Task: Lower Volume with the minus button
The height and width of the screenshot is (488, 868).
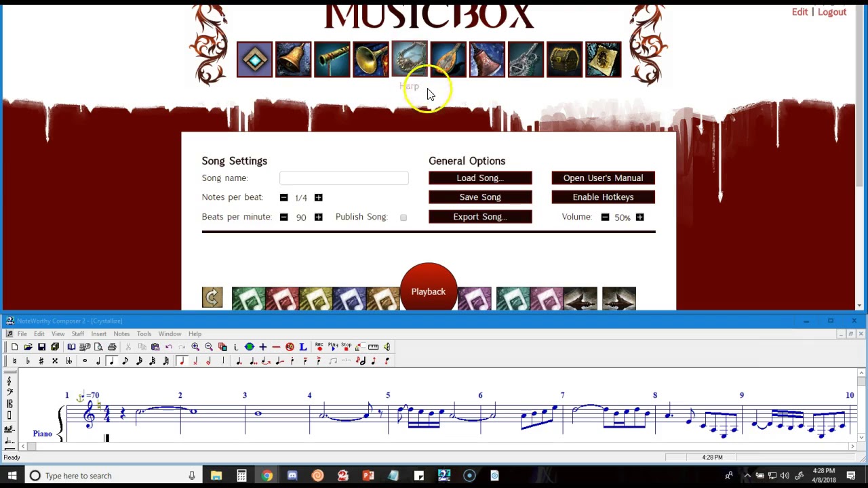Action: coord(605,217)
